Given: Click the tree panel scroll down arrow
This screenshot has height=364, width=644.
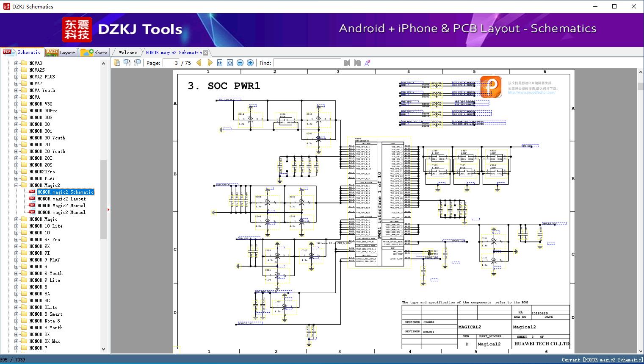Looking at the screenshot, I should click(103, 349).
